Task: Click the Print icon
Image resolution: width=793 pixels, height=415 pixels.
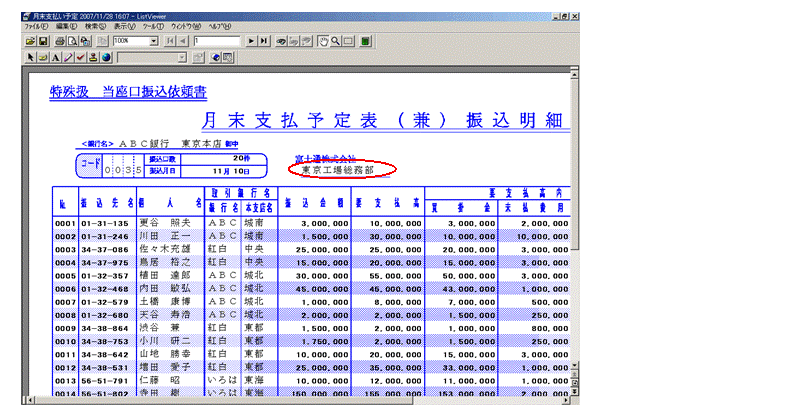Action: click(x=60, y=41)
